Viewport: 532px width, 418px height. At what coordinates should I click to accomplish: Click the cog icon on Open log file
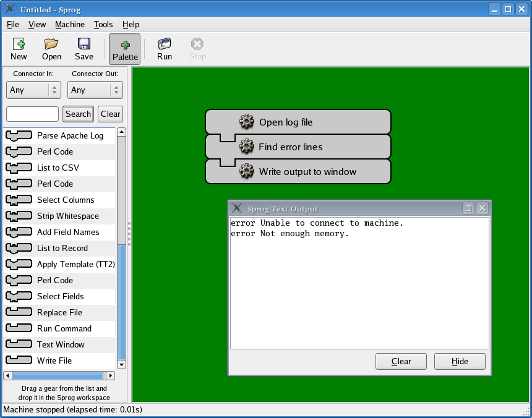[x=247, y=122]
